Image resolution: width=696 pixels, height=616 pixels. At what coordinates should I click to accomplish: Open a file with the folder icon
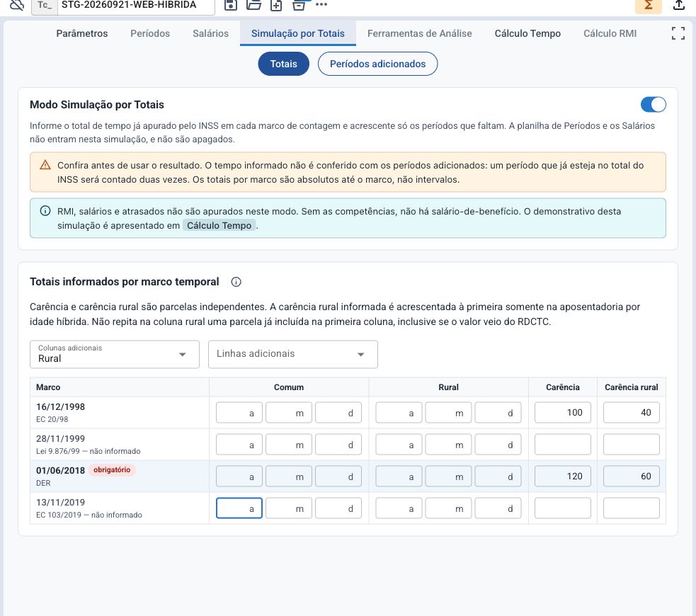coord(253,4)
